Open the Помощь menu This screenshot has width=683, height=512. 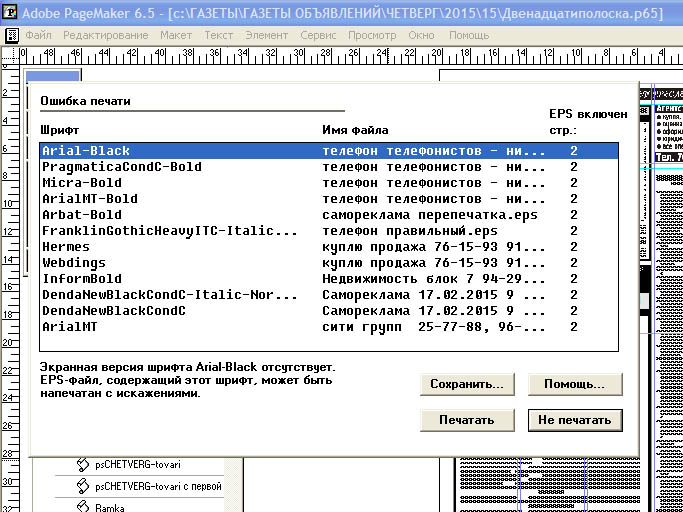coord(469,35)
